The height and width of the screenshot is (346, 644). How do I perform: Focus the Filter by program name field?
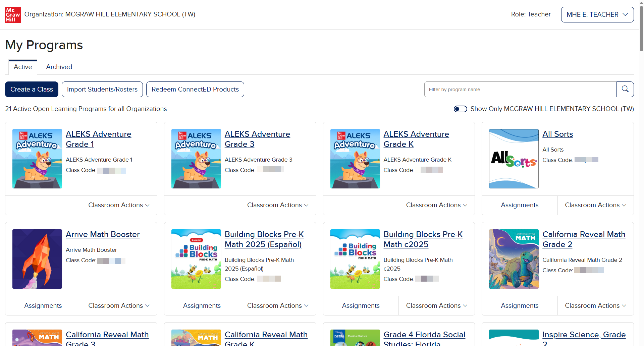[520, 89]
